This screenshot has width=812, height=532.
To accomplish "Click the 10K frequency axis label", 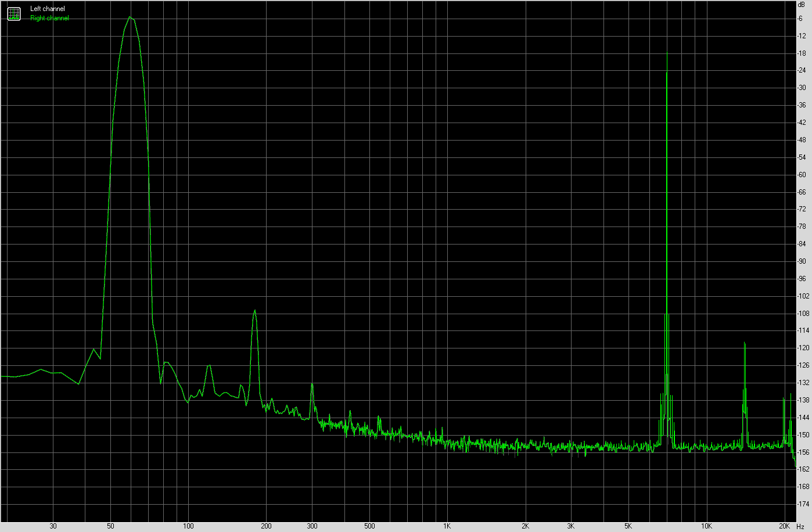I will click(x=706, y=525).
